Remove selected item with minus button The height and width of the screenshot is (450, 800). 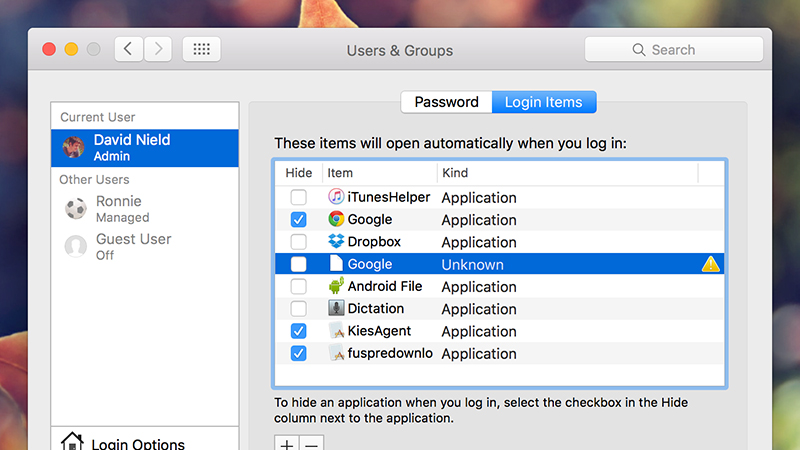[x=311, y=443]
